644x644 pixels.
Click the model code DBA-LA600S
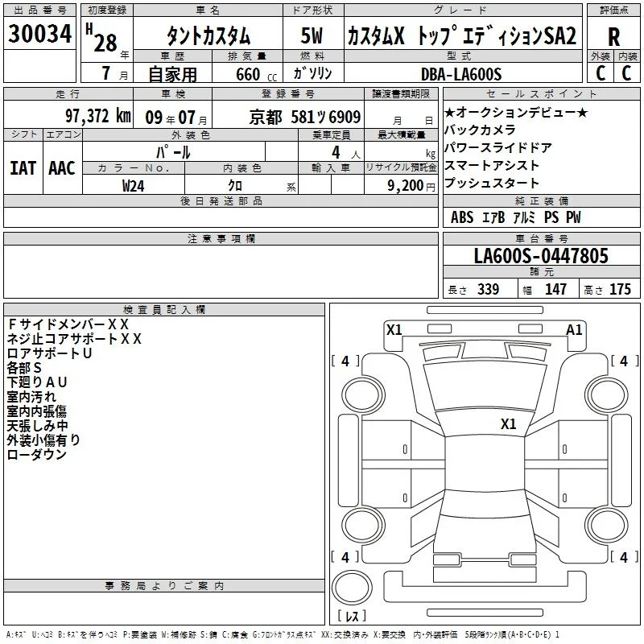coord(461,74)
